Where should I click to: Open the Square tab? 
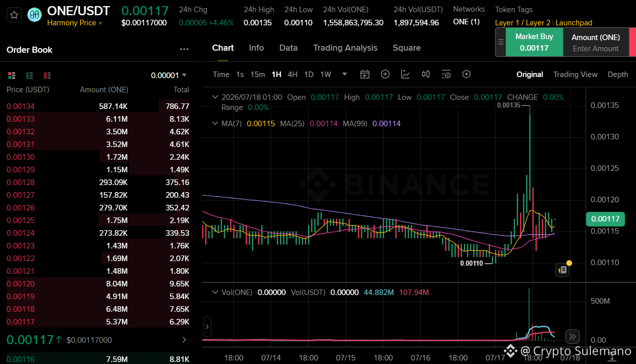coord(407,48)
